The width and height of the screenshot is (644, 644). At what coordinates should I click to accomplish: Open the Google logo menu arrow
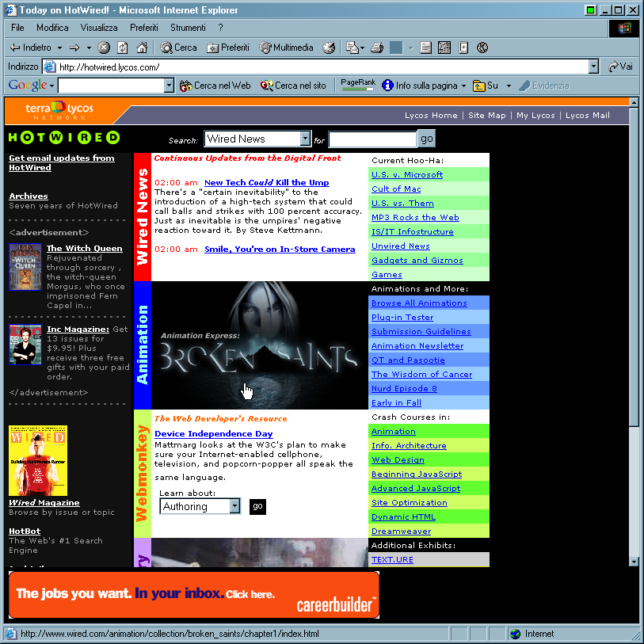tap(51, 86)
